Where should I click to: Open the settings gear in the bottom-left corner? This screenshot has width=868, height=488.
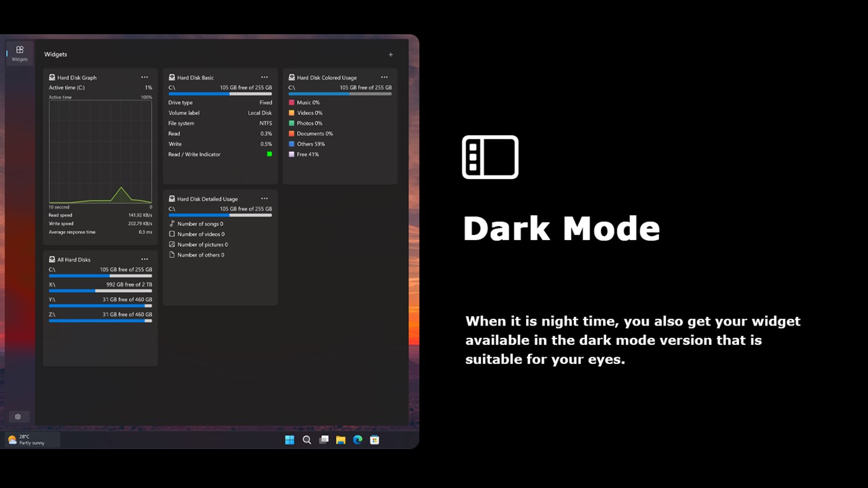pyautogui.click(x=18, y=416)
